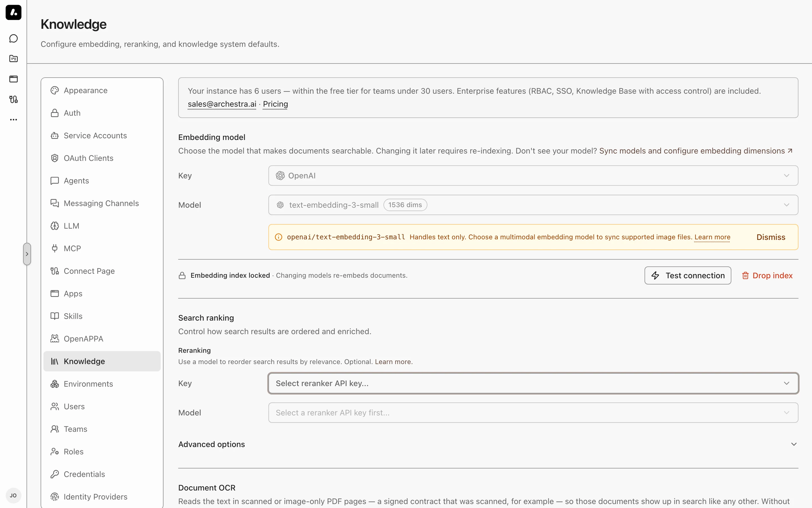Open the Roles settings section

(x=102, y=452)
